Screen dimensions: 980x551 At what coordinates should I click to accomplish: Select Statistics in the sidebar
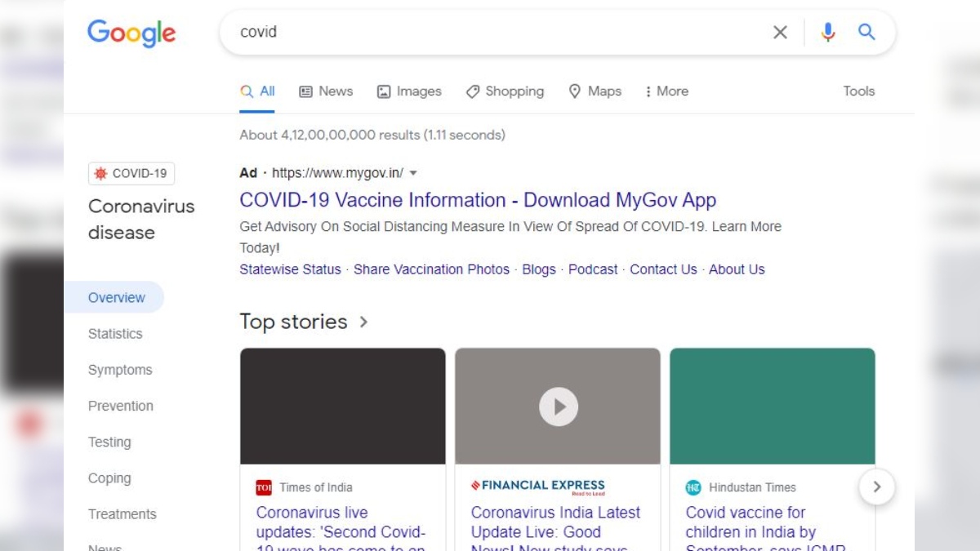point(115,334)
